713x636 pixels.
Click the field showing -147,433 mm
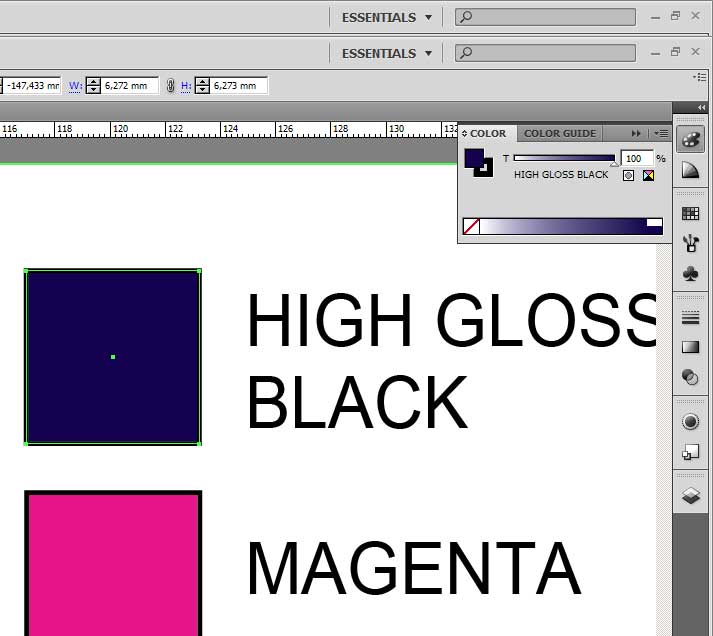tap(32, 85)
